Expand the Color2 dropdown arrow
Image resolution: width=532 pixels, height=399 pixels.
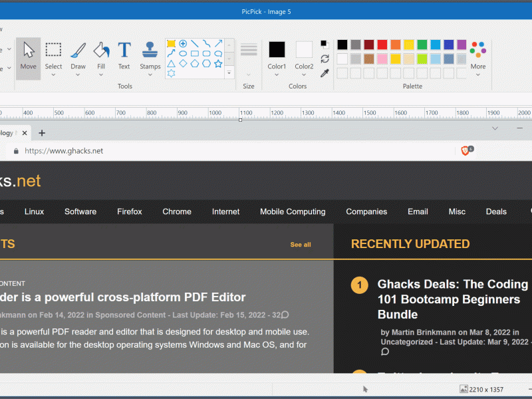click(304, 74)
